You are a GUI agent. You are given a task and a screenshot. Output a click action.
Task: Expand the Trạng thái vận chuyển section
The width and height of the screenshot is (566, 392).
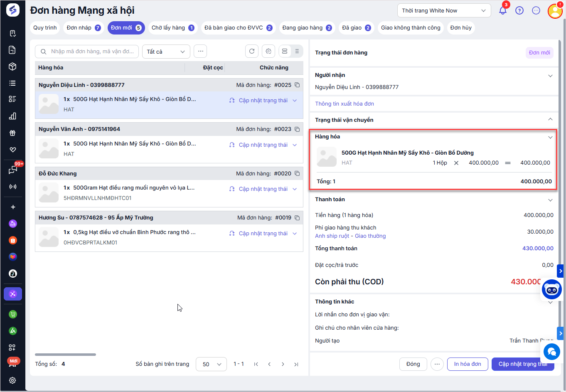tap(550, 120)
